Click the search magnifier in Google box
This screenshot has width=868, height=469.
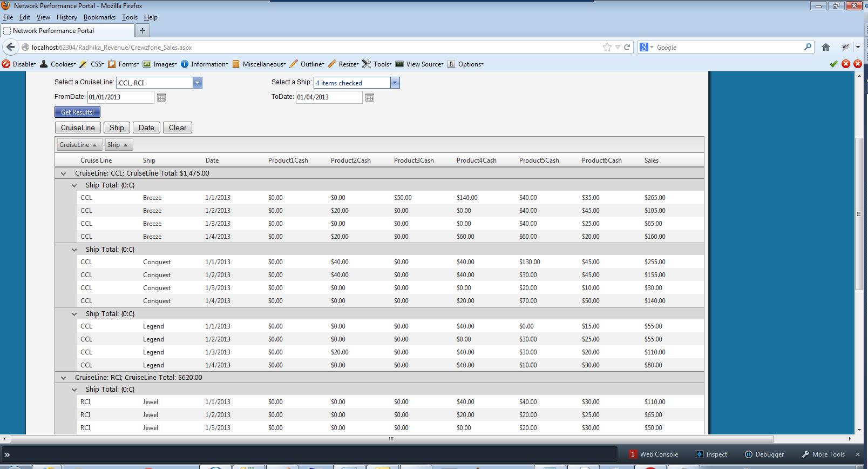point(808,47)
